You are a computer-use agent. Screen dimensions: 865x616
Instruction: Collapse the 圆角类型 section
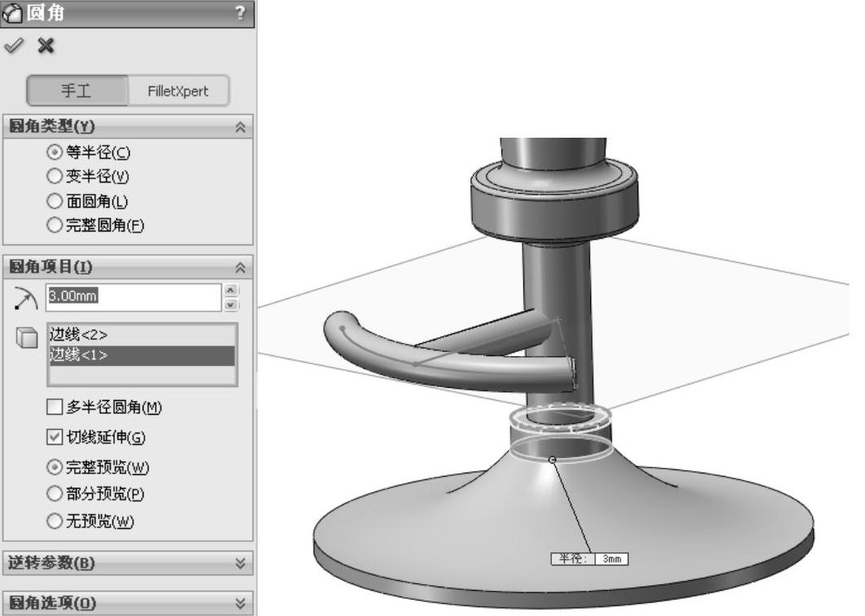[240, 127]
